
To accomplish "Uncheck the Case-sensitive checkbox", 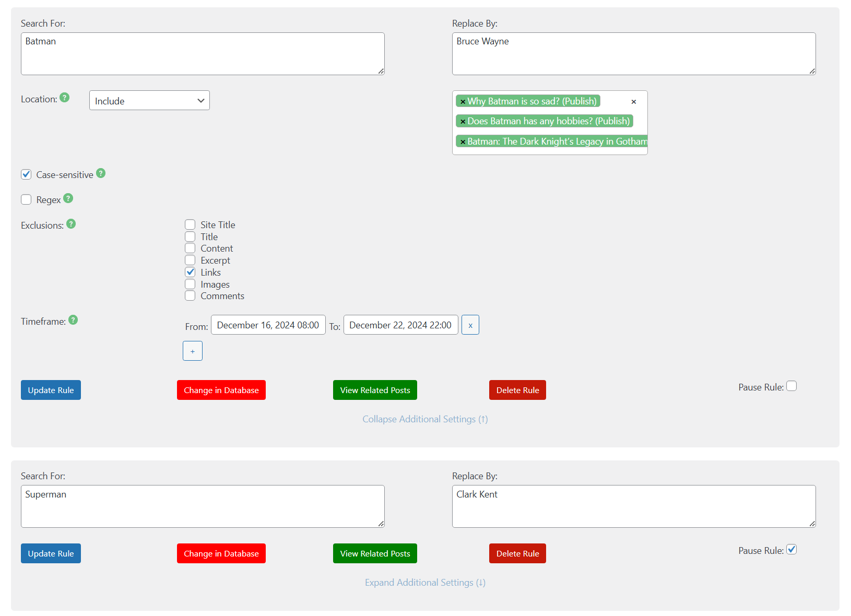I will [x=26, y=174].
